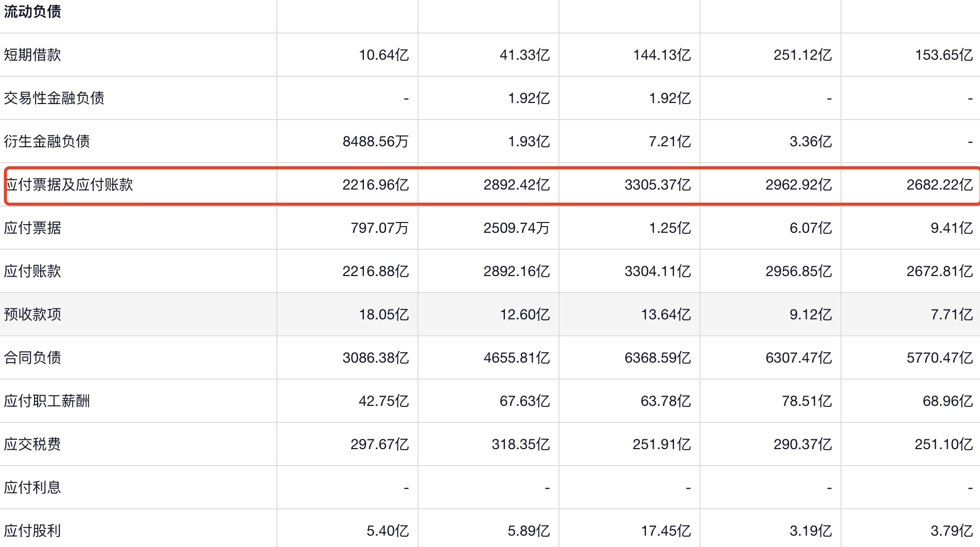Click the 合同负债 row label
This screenshot has width=980, height=547.
32,357
